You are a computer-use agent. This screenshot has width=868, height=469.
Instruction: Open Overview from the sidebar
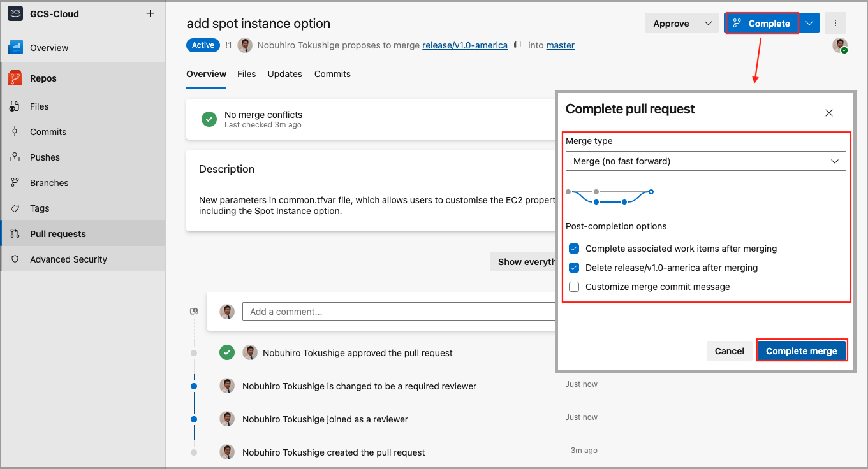click(48, 48)
